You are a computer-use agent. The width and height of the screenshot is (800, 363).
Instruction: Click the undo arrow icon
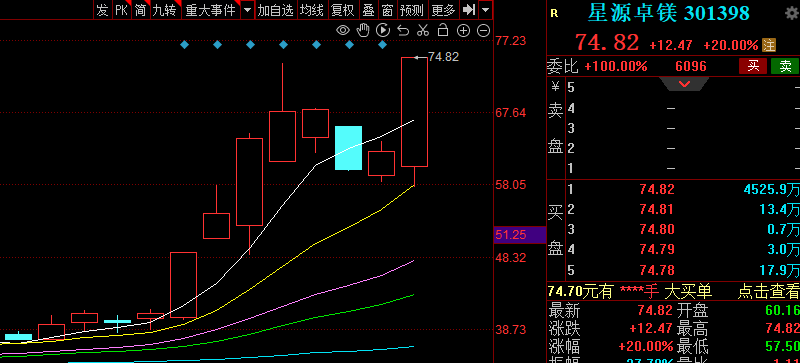(x=403, y=31)
